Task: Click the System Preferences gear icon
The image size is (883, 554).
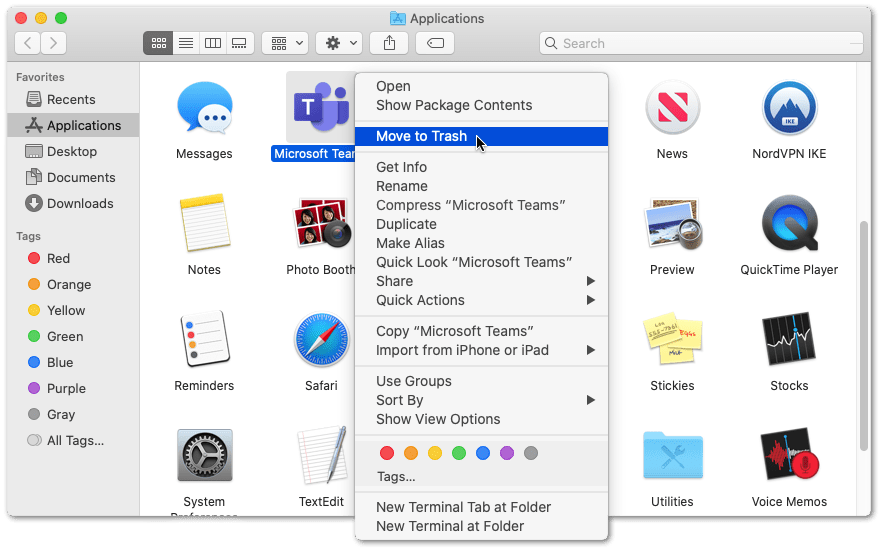Action: (x=204, y=455)
